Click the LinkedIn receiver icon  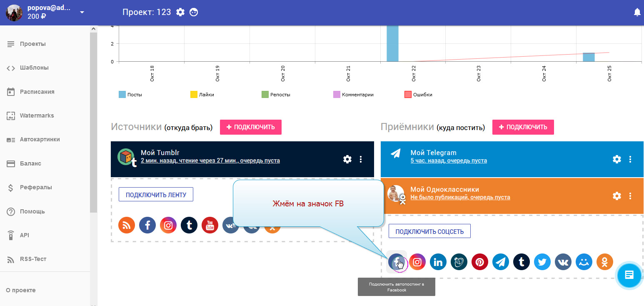point(438,262)
